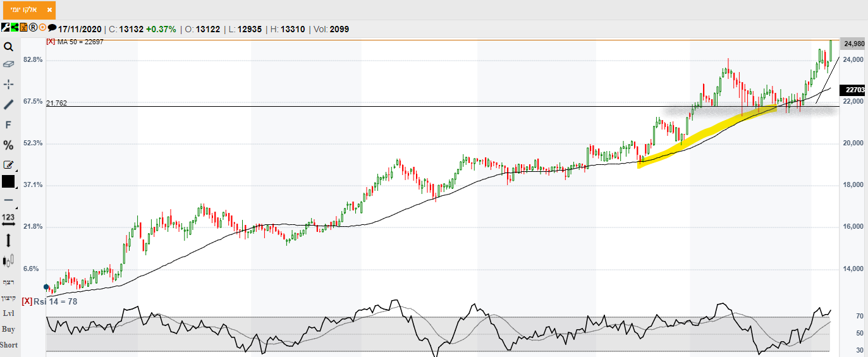Select the 123 horizontal measure tool

click(8, 219)
